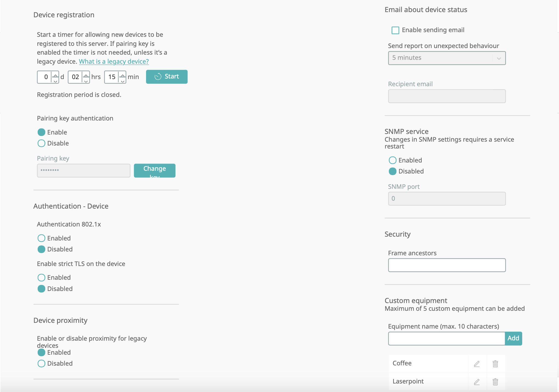Screen dimensions: 559x392
Task: Disable proximity for legacy devices
Action: coord(41,363)
